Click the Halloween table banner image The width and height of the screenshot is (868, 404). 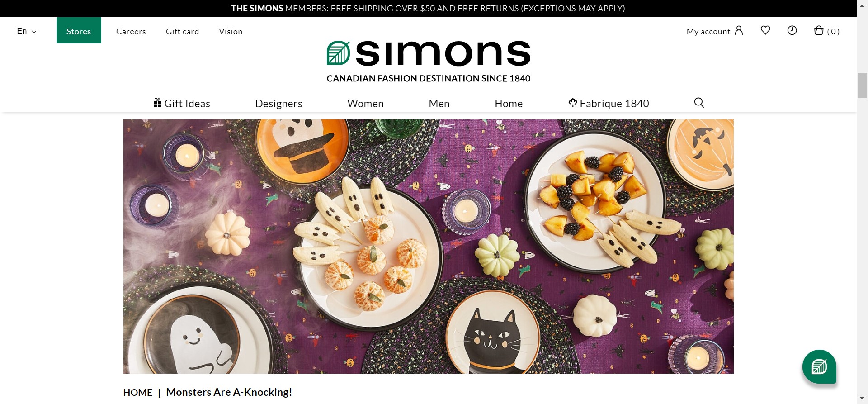click(x=428, y=246)
